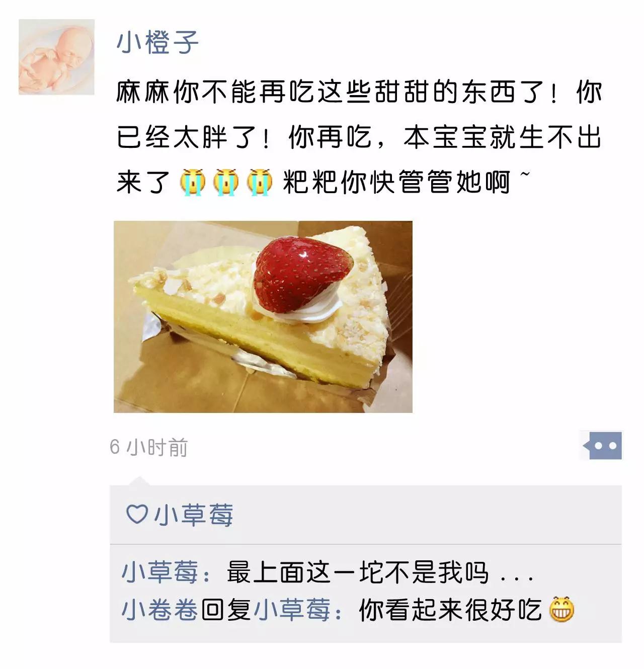Viewport: 644px width, 669px height.
Task: Click the grinning emoji after 你看起来很好吃
Action: click(561, 609)
